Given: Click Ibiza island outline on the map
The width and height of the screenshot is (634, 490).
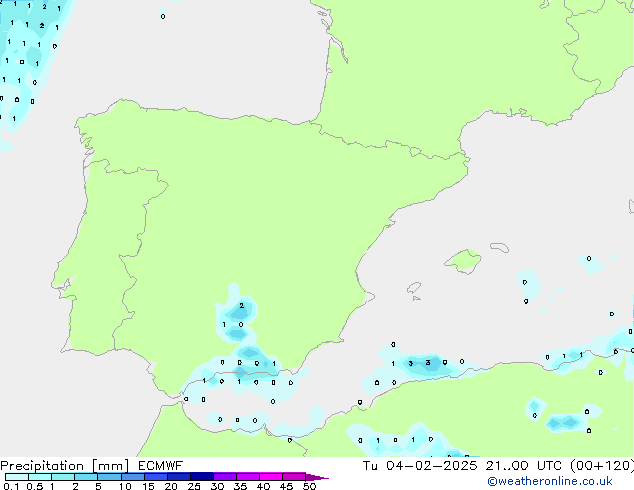Looking at the screenshot, I should click(414, 288).
